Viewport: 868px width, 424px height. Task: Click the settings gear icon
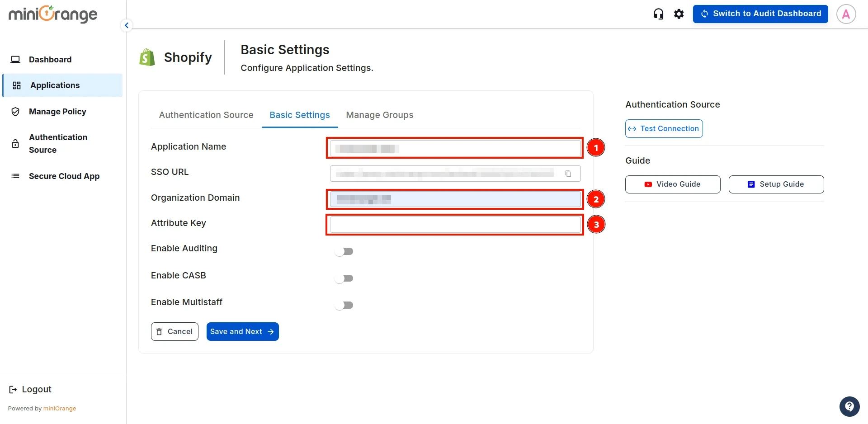coord(679,14)
